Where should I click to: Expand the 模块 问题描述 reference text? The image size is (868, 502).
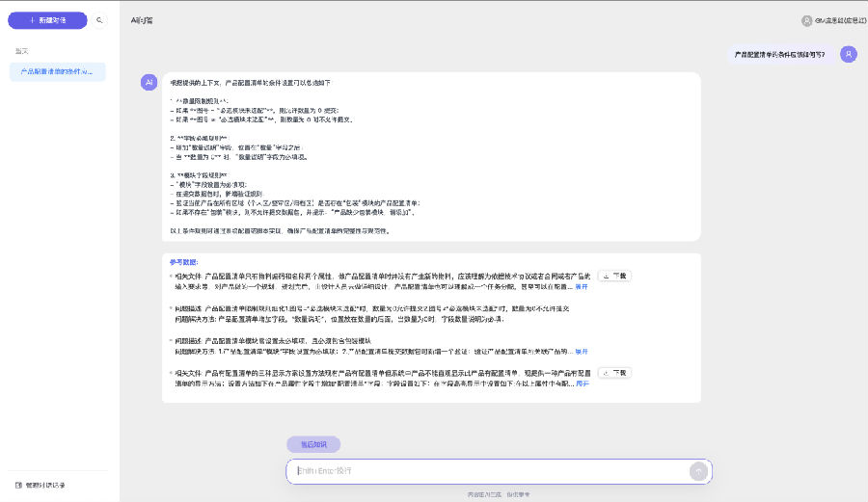582,352
